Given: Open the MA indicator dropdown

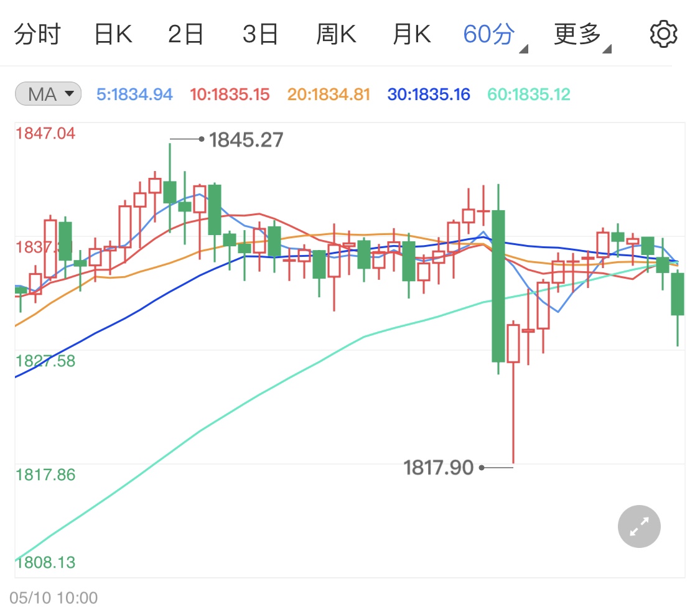Looking at the screenshot, I should [x=47, y=93].
